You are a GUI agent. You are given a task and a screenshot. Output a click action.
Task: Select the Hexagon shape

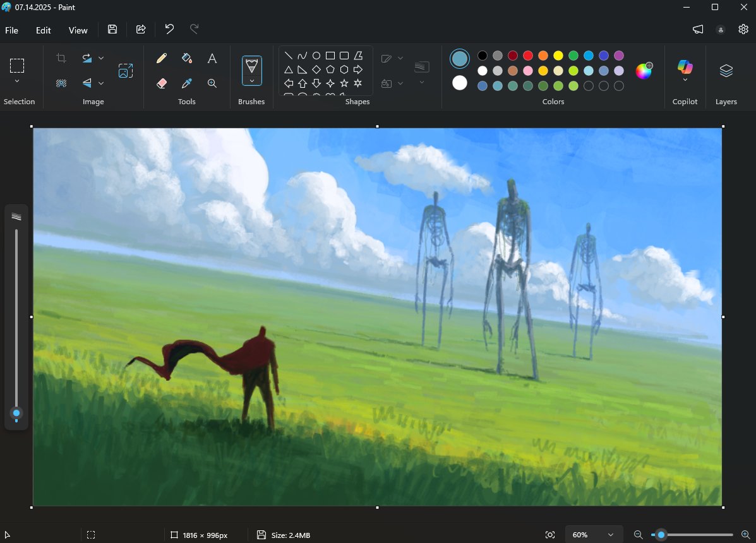click(344, 69)
